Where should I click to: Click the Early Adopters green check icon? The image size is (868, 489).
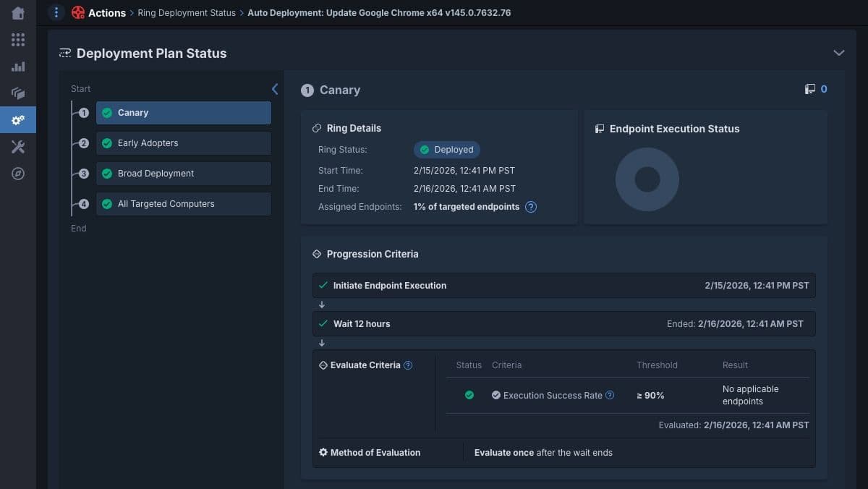[107, 143]
